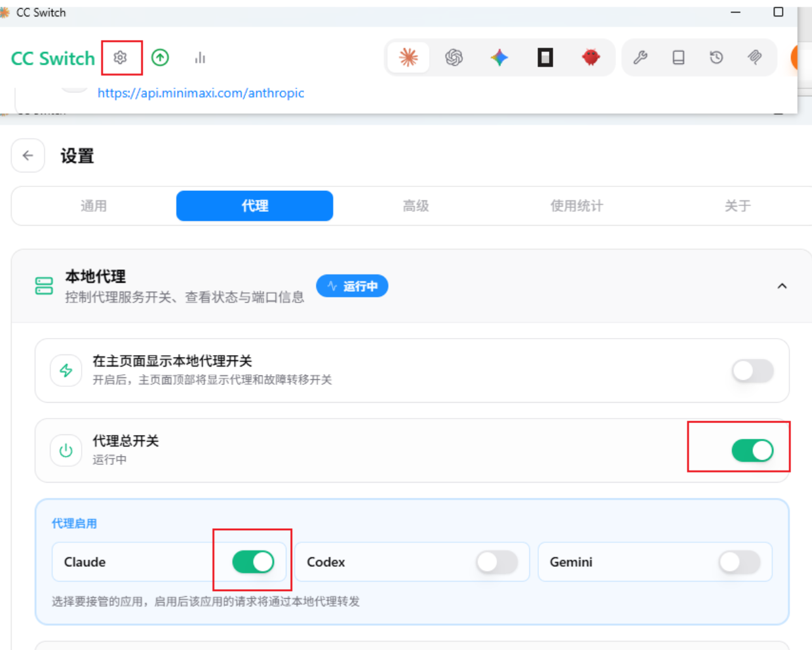The width and height of the screenshot is (812, 650).
Task: Click the 在主页面显示本地代理开关 title text
Action: pos(172,361)
